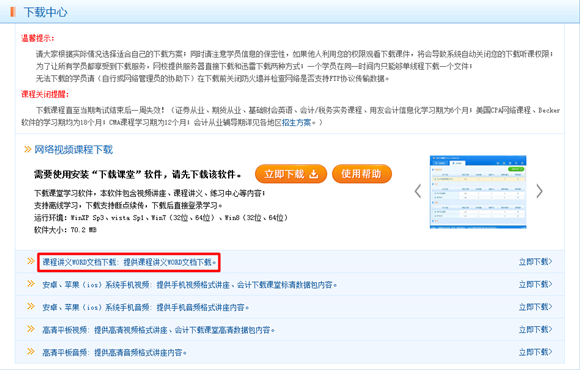
Task: Open the 使用帮助 help button
Action: 361,174
